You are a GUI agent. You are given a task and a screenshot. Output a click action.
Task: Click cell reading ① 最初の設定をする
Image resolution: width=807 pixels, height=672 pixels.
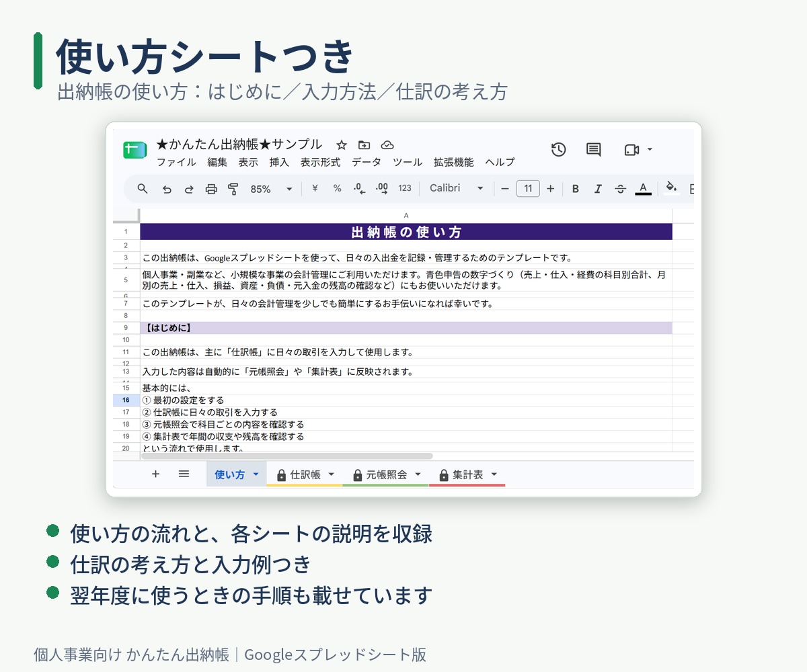coord(406,400)
